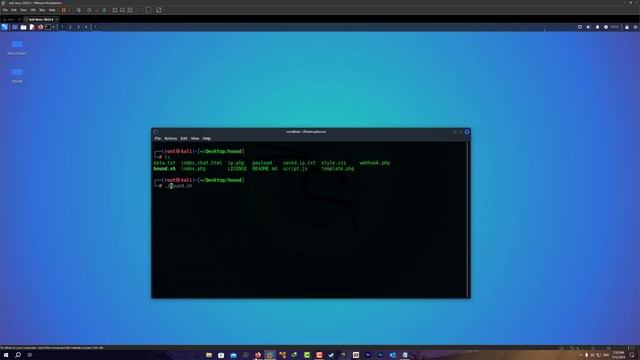Image resolution: width=640 pixels, height=360 pixels.
Task: Select the New Folder desktop icon
Action: [17, 47]
